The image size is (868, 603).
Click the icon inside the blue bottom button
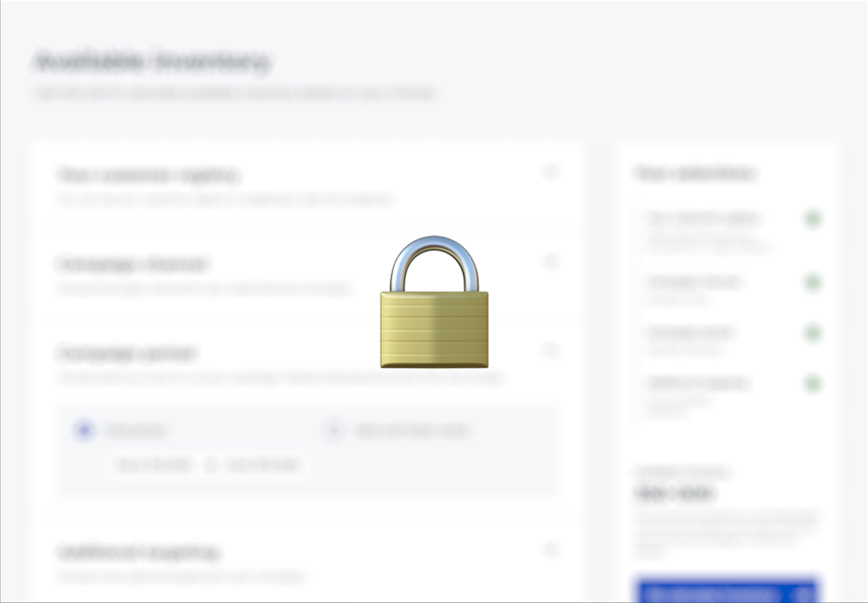tap(802, 594)
